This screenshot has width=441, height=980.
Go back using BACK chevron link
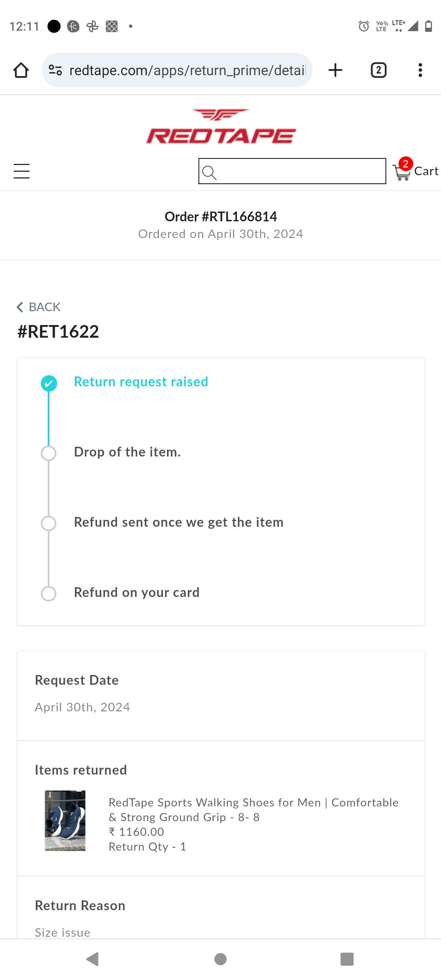[x=39, y=307]
